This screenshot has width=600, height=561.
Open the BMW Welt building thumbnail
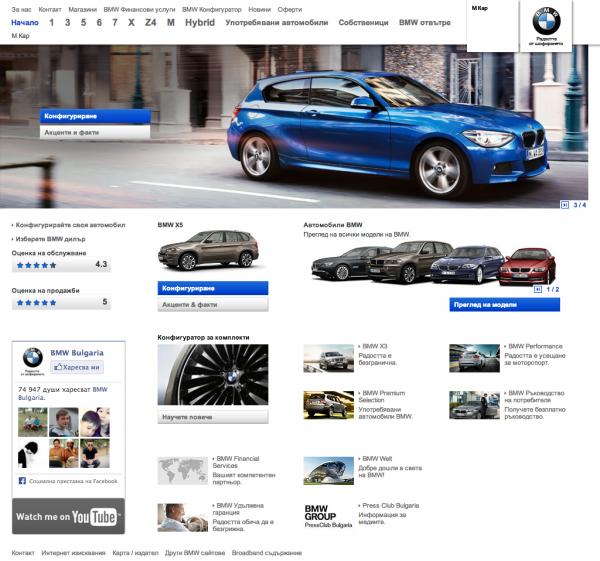click(328, 471)
